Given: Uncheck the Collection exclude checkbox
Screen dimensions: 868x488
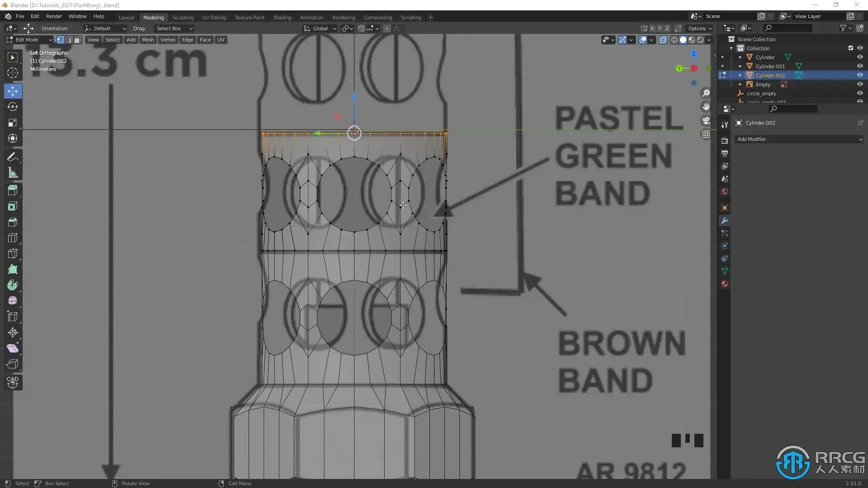Looking at the screenshot, I should 850,48.
